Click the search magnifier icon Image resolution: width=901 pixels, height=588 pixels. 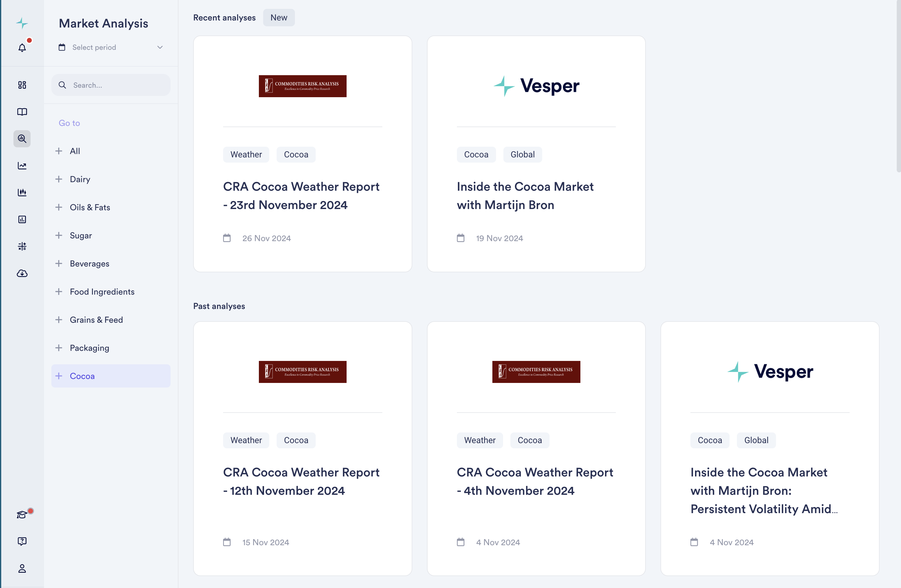tap(62, 85)
